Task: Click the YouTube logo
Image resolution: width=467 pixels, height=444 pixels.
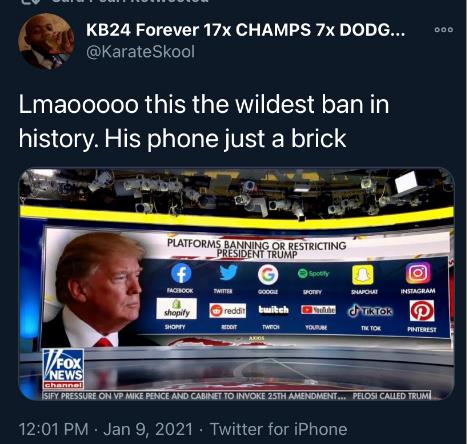Action: tap(318, 310)
